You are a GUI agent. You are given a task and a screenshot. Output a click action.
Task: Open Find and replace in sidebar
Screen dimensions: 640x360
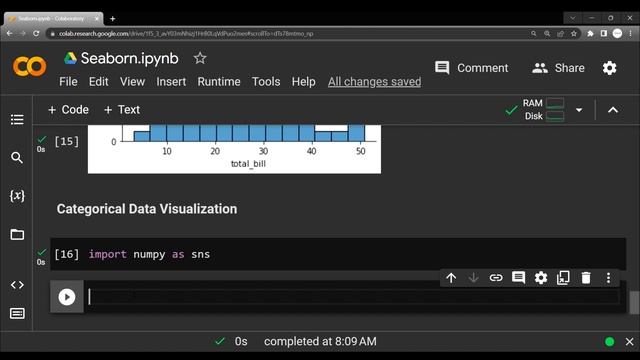17,157
